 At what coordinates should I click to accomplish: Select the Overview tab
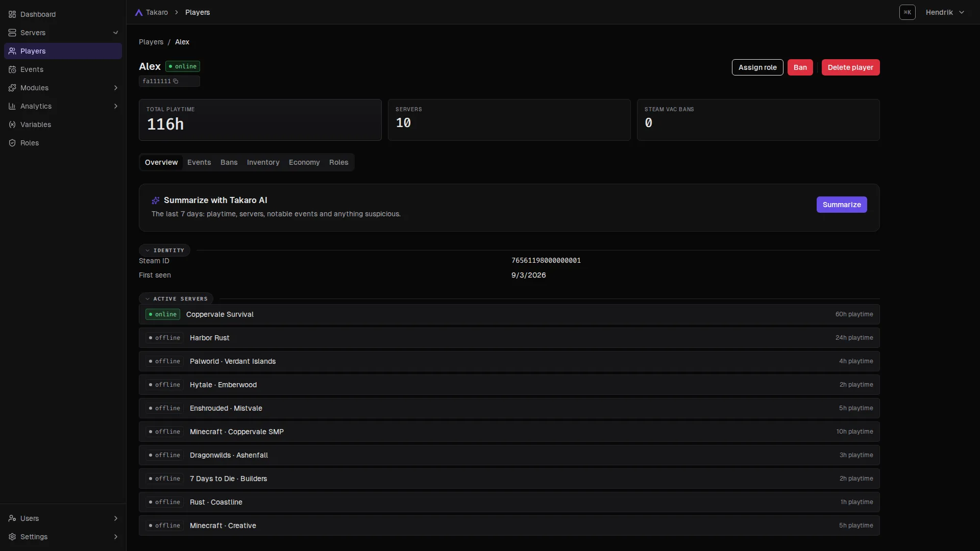[x=161, y=162]
